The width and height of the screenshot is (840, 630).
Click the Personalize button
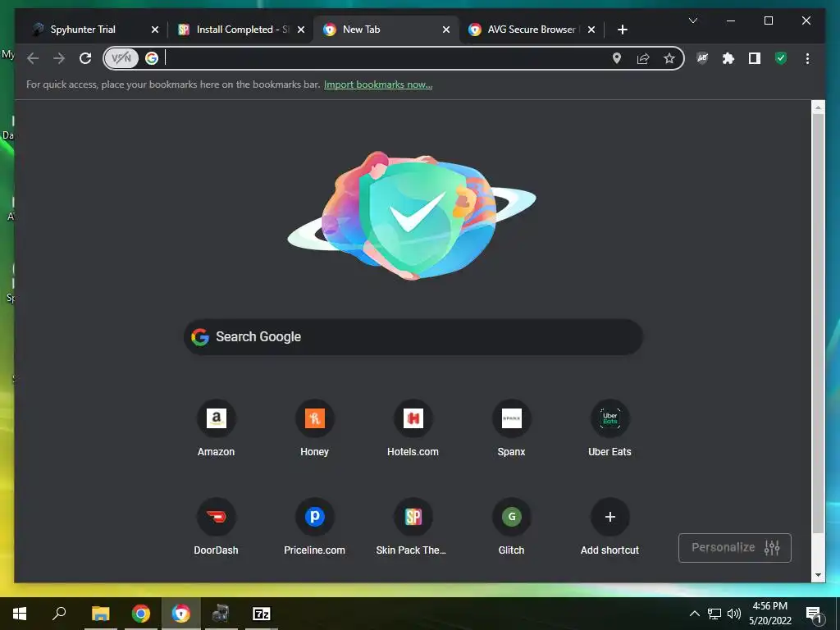(x=734, y=547)
